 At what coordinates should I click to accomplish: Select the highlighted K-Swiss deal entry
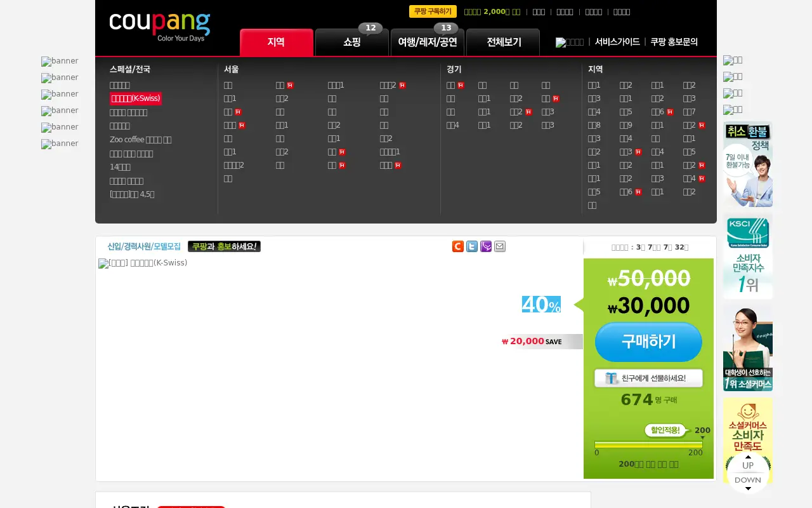136,98
